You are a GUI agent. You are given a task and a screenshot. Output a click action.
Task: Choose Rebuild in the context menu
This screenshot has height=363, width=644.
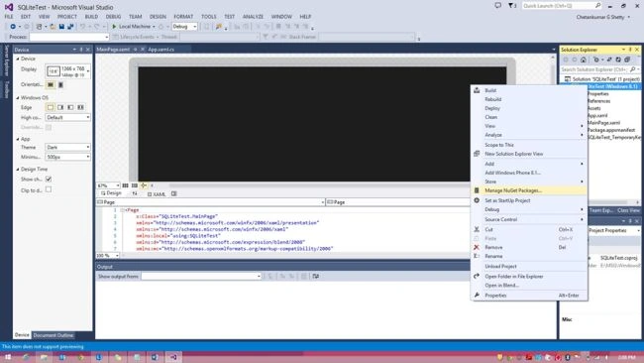529,99
